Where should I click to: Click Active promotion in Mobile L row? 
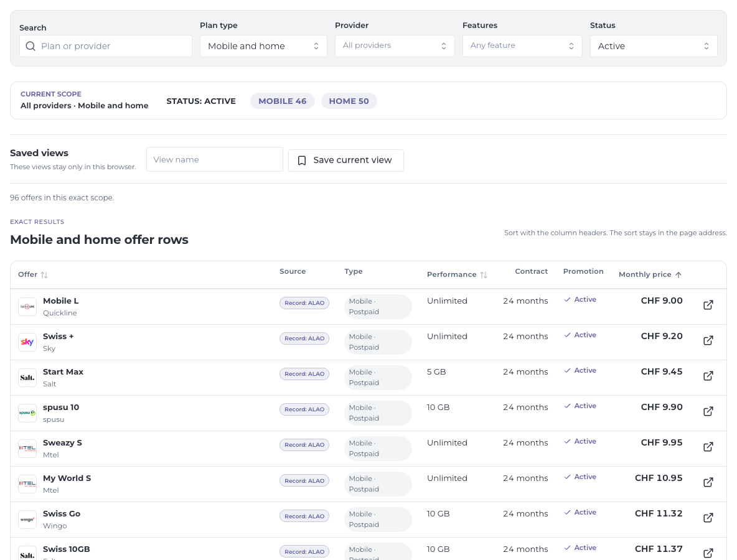[580, 299]
